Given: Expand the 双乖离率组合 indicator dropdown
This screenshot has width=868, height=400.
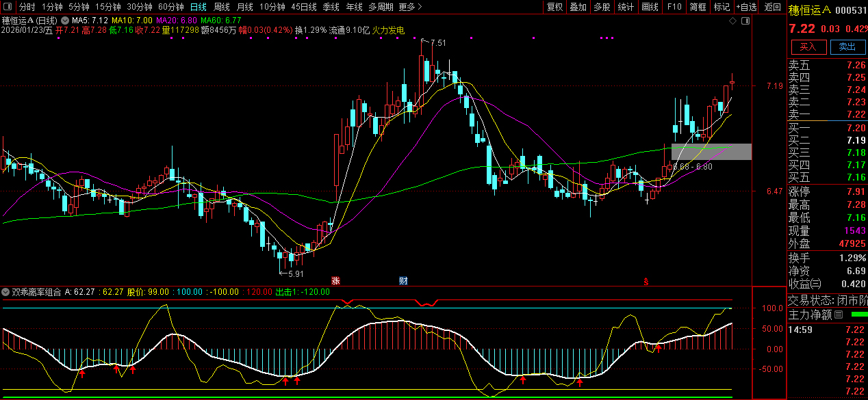Looking at the screenshot, I should pos(6,292).
